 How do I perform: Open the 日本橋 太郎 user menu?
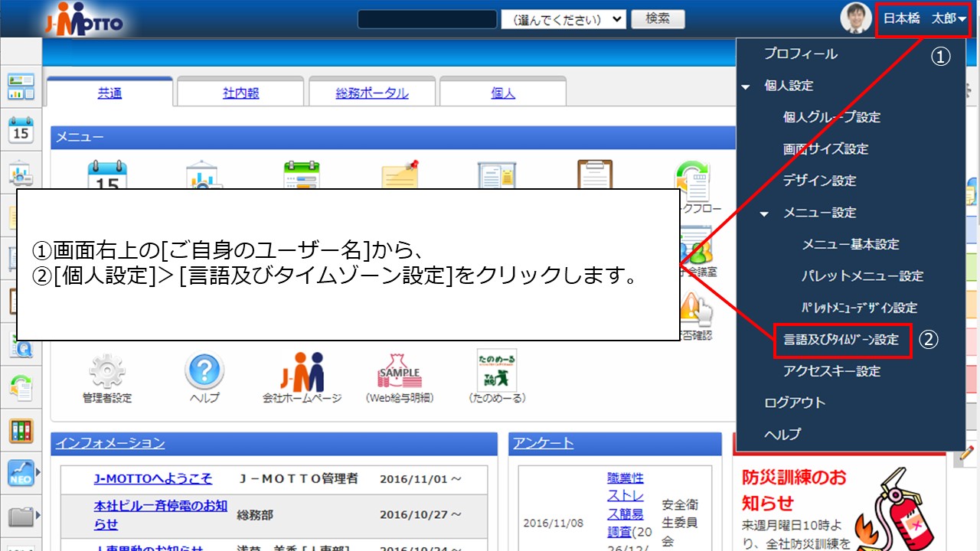point(924,18)
